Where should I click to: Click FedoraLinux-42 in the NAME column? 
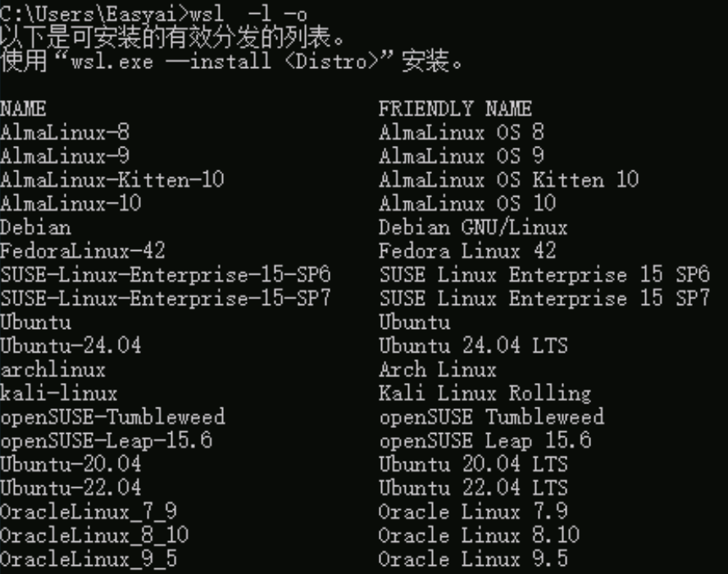click(82, 251)
